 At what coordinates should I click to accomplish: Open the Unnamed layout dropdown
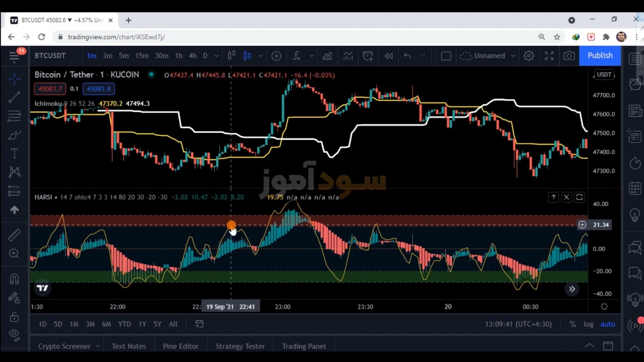pyautogui.click(x=489, y=56)
